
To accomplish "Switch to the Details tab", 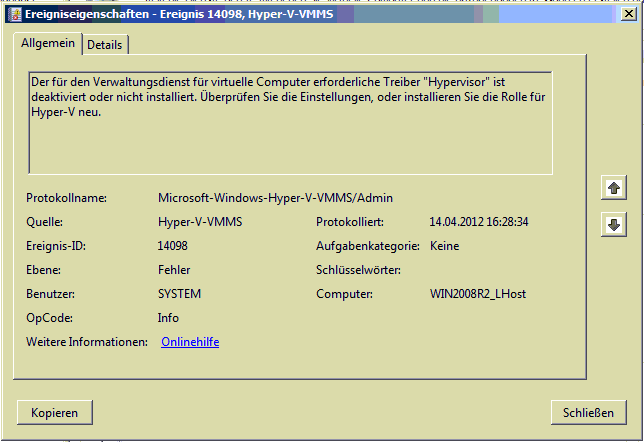I will point(105,45).
